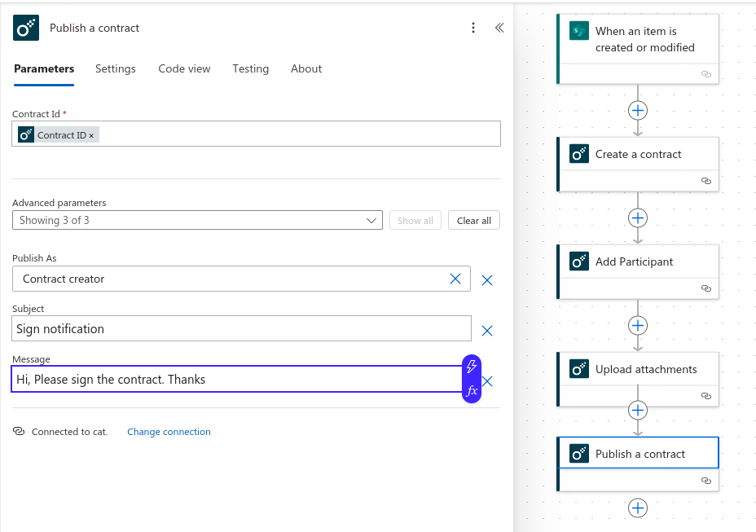The height and width of the screenshot is (532, 756).
Task: Click connection link icon on Publish a contract card
Action: coord(705,481)
